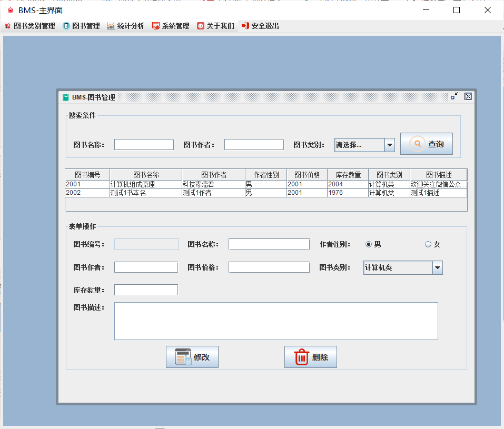This screenshot has width=504, height=429.
Task: Focus the search 图书名称 input field
Action: click(x=144, y=145)
